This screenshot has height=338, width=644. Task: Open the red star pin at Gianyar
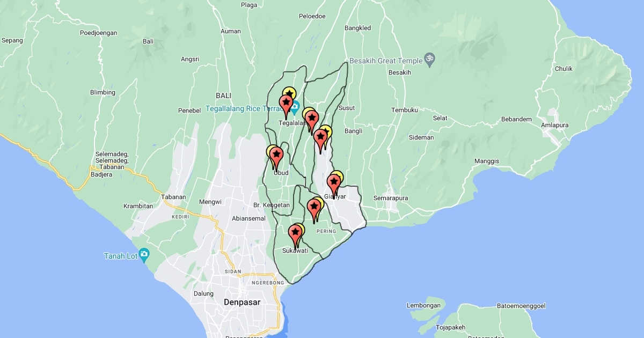coord(333,183)
